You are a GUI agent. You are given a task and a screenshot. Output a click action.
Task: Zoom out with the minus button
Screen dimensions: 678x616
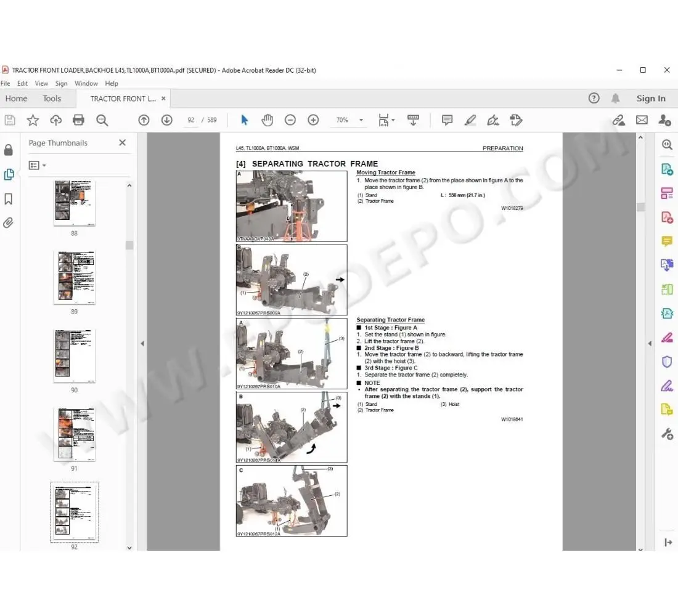290,120
